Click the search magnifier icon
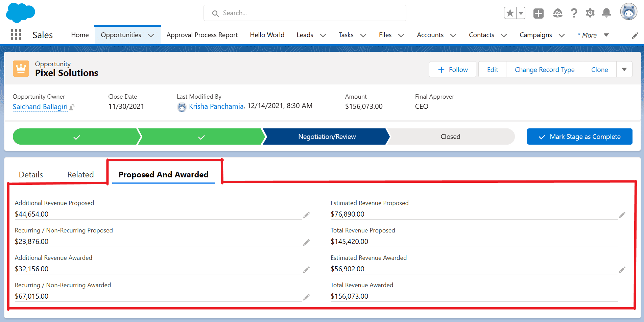This screenshot has height=322, width=644. (215, 14)
